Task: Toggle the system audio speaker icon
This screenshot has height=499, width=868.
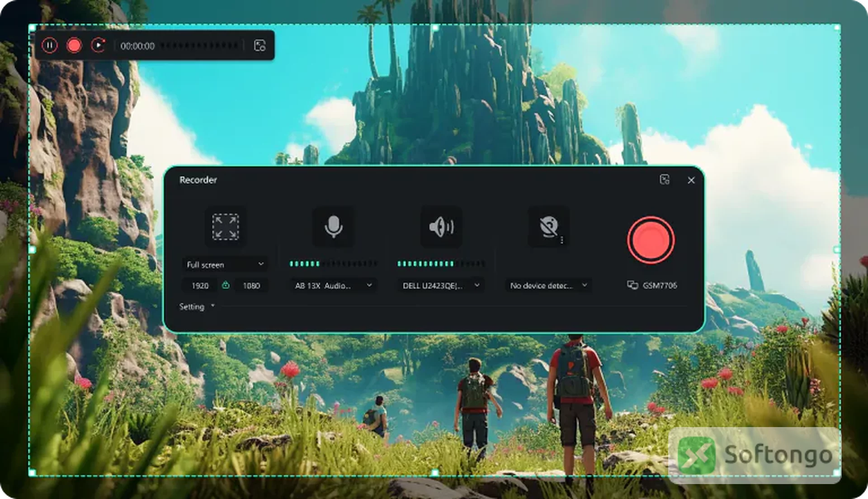Action: tap(441, 227)
